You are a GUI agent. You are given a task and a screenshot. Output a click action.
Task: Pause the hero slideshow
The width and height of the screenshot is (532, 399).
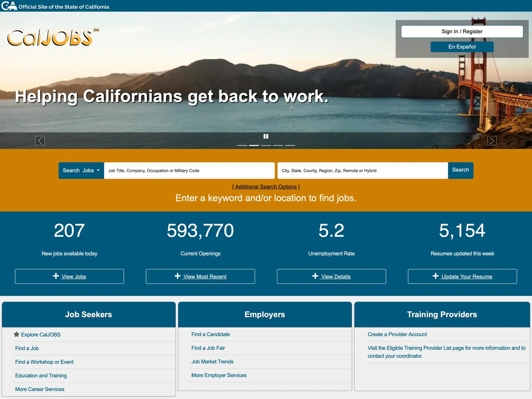(266, 136)
